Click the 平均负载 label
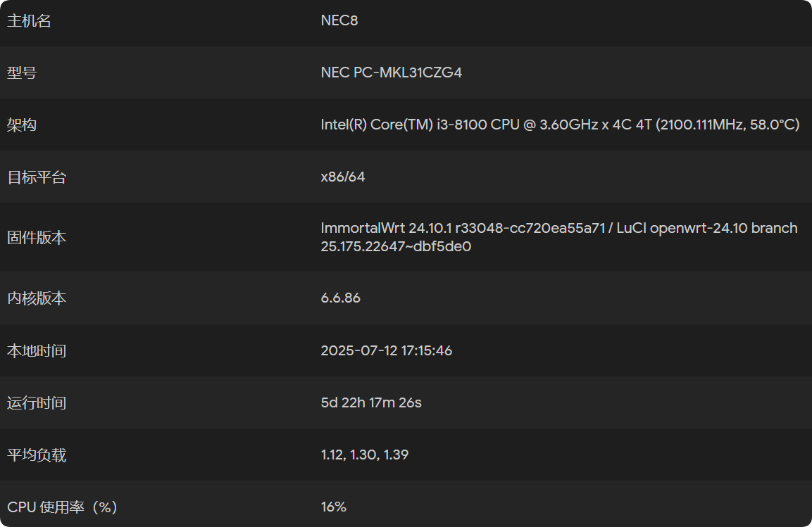 pos(37,455)
